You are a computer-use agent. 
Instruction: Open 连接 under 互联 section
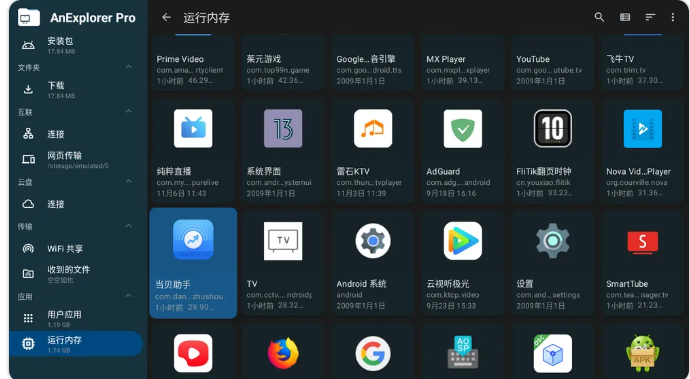[76, 134]
